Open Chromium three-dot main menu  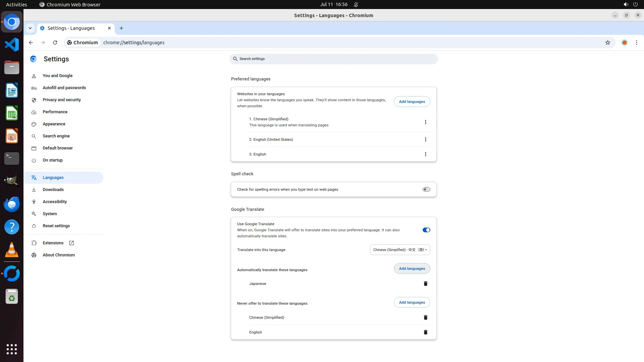pos(636,43)
